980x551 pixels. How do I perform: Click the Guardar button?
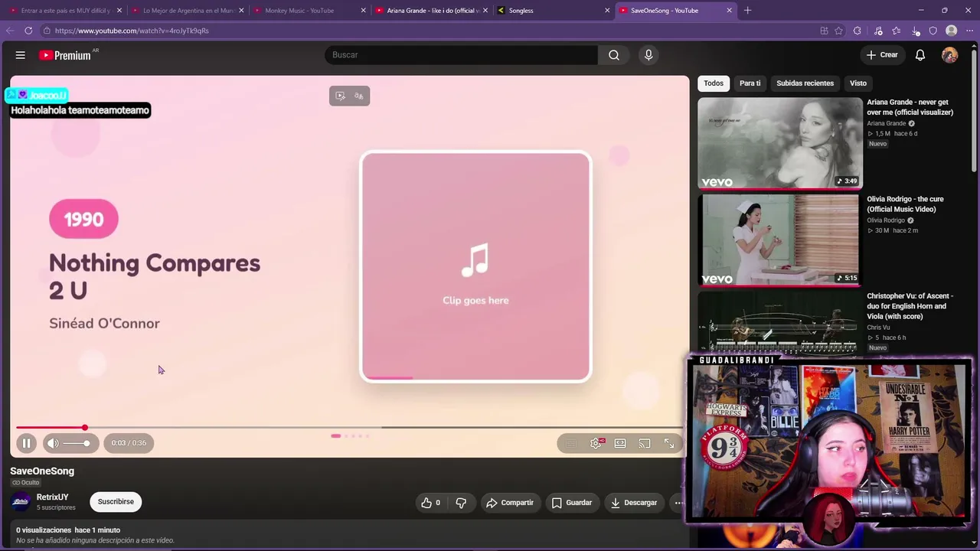click(x=572, y=503)
